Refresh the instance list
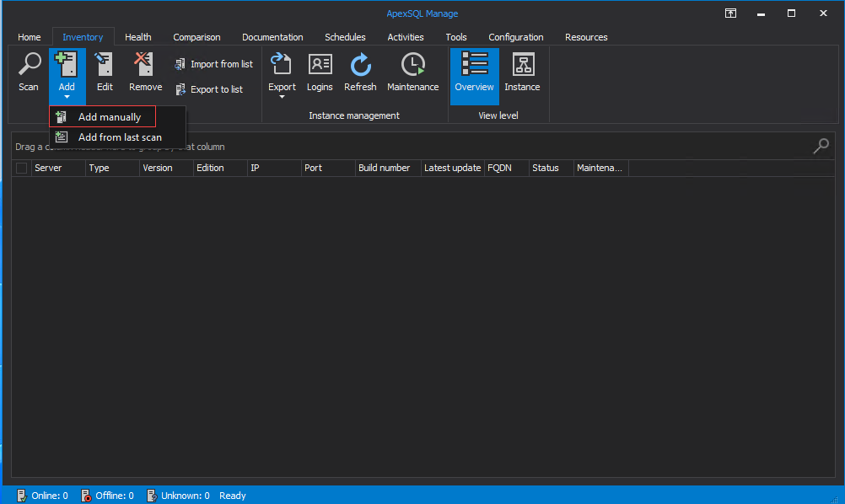845x504 pixels. (x=360, y=72)
